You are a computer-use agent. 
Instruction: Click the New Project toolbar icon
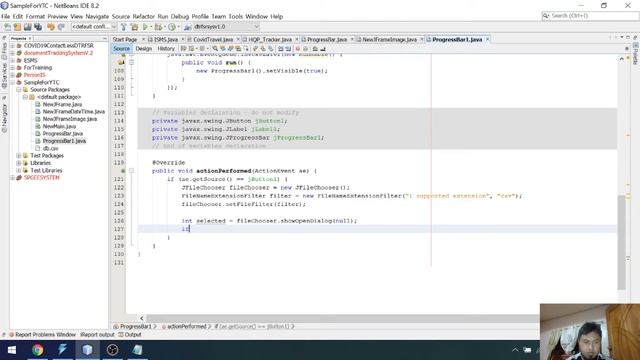point(17,27)
